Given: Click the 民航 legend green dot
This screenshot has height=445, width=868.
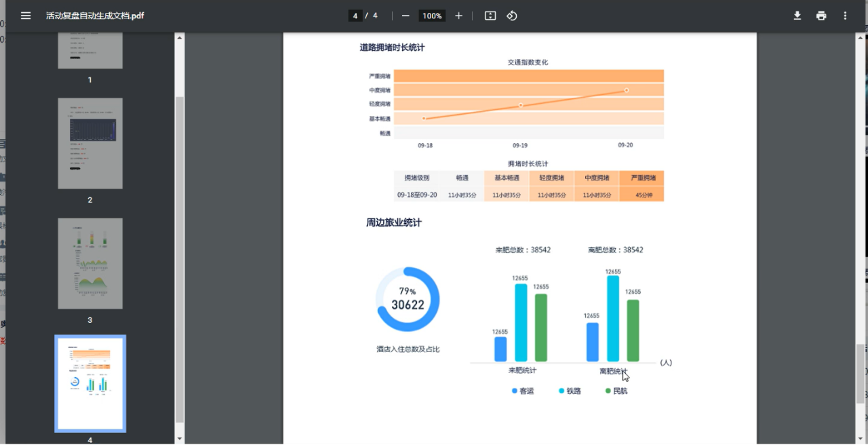Looking at the screenshot, I should tap(608, 391).
